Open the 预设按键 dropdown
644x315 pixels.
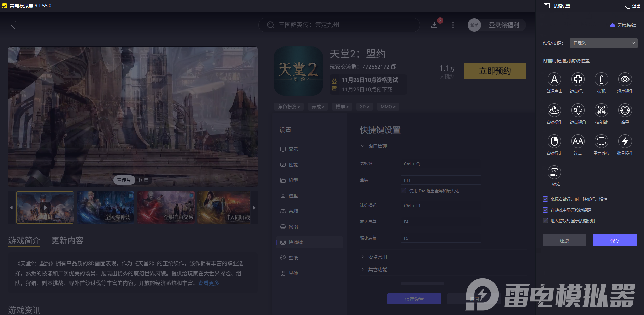pos(603,43)
